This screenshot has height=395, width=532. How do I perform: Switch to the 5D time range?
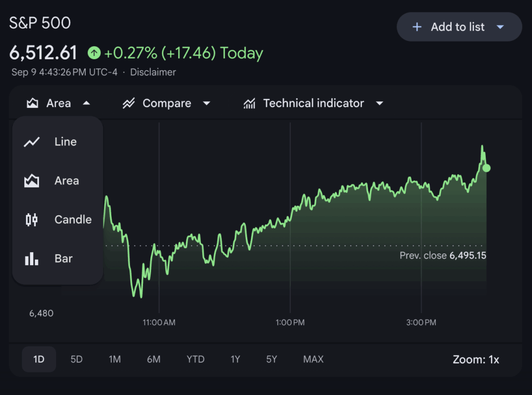(x=76, y=359)
